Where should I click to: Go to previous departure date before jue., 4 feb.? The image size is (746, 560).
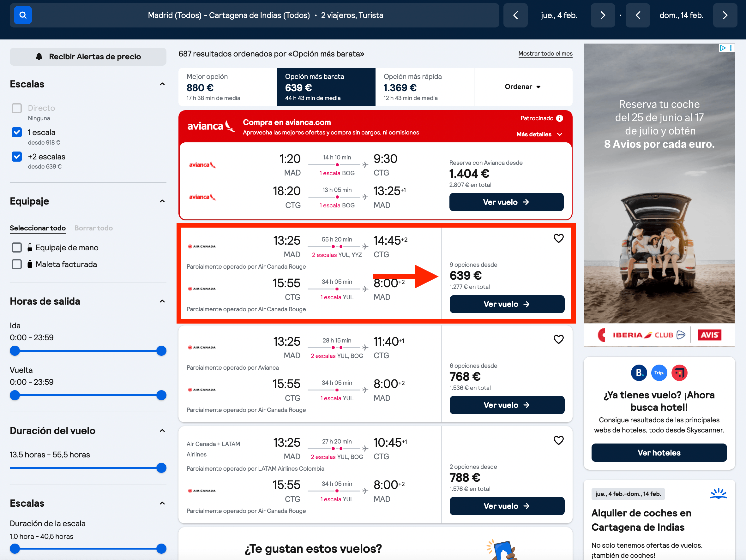515,15
